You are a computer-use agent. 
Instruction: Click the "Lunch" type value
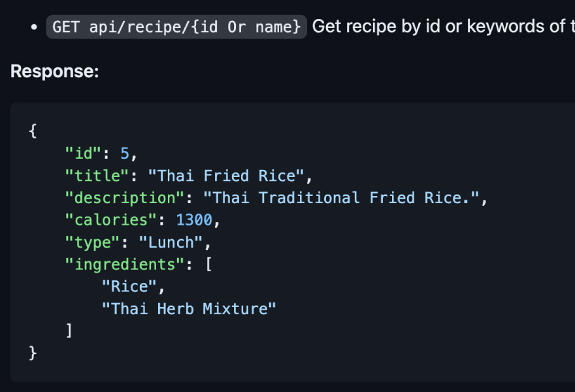pyautogui.click(x=171, y=242)
